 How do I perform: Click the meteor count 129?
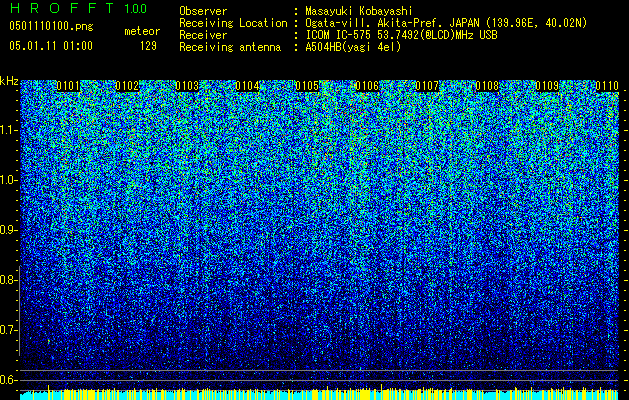[148, 46]
